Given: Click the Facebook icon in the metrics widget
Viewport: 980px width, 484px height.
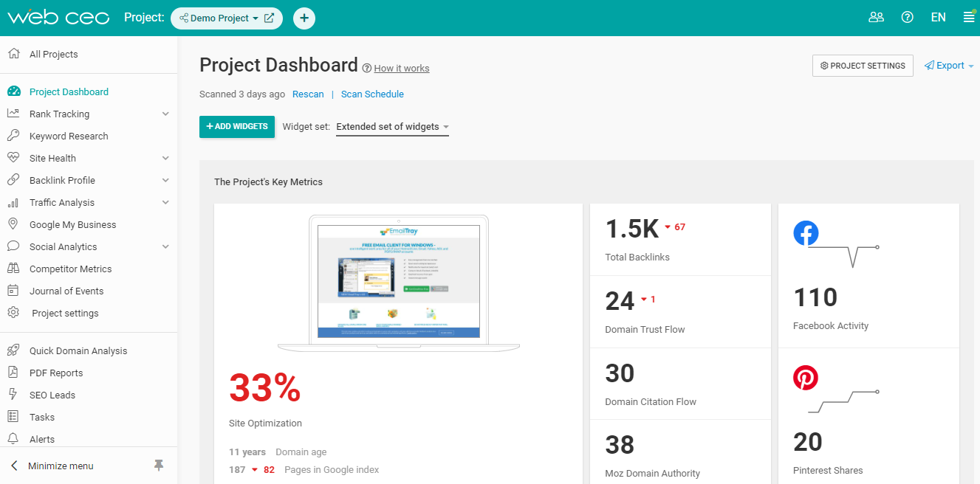Looking at the screenshot, I should click(806, 233).
